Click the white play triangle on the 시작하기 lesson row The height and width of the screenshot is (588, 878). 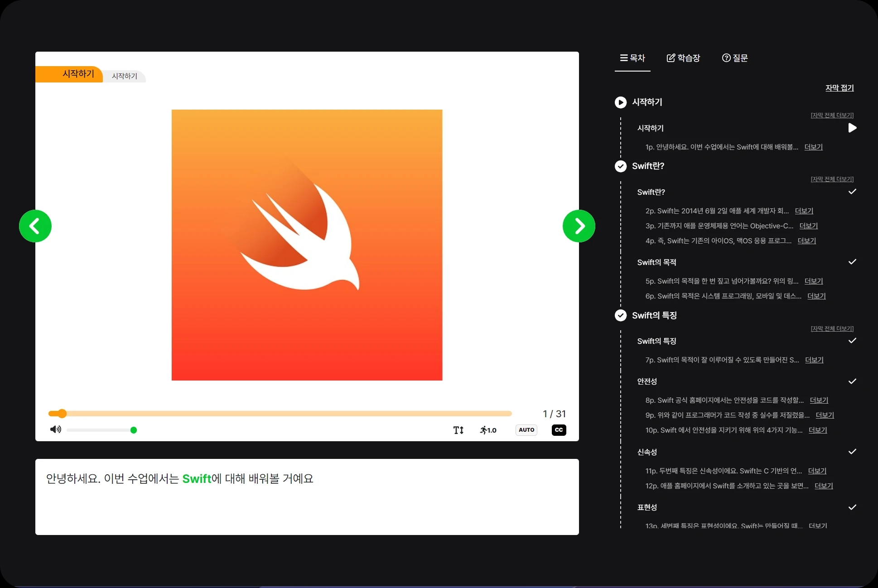pyautogui.click(x=852, y=128)
